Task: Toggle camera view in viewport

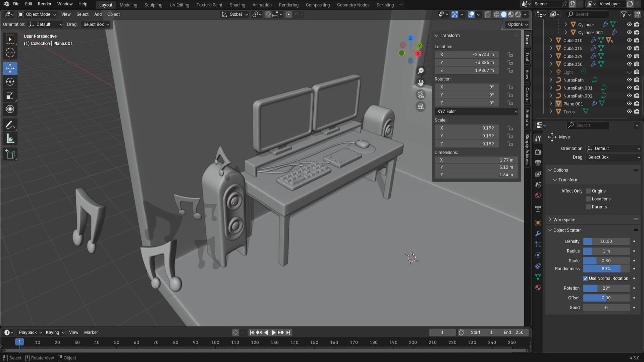Action: [420, 95]
